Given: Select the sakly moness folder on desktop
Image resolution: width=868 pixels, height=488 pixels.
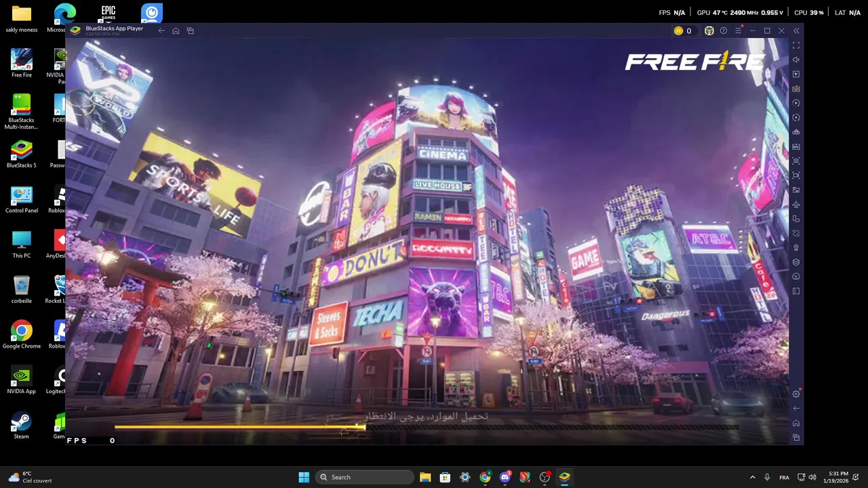Looking at the screenshot, I should (x=22, y=19).
